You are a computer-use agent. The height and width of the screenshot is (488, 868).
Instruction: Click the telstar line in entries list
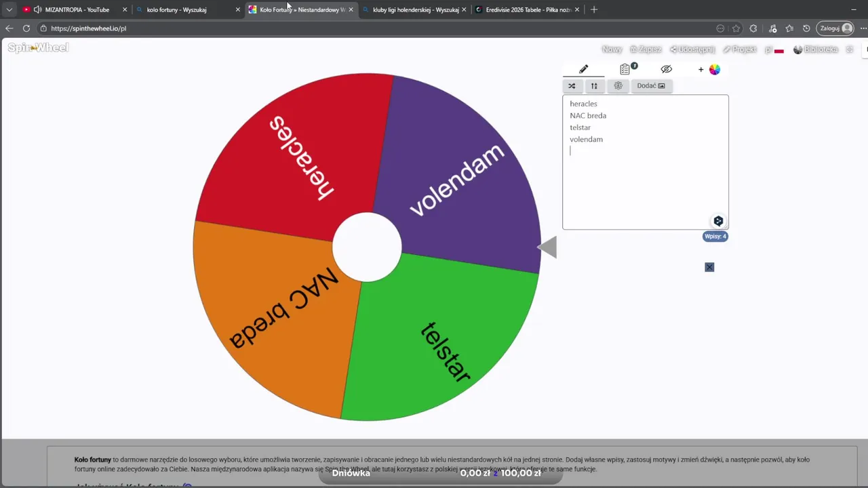click(x=580, y=127)
